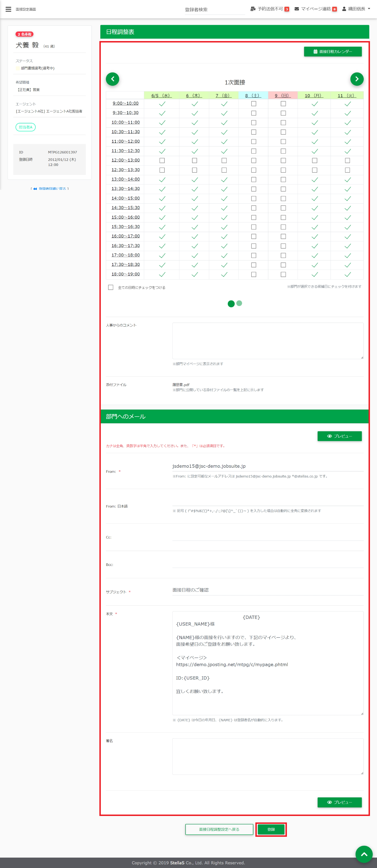Image resolution: width=377 pixels, height=868 pixels.
Task: Check 全ての日時にチェックをつける checkbox
Action: click(111, 287)
